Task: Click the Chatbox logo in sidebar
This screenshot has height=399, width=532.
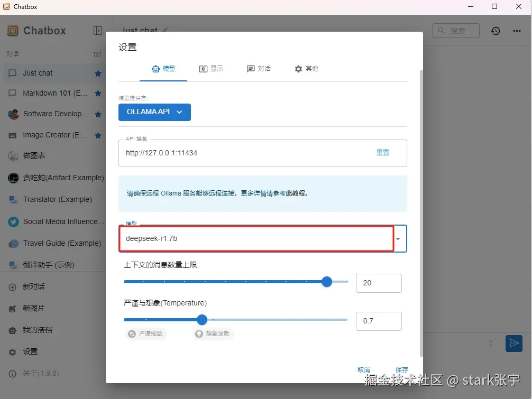Action: [x=13, y=31]
